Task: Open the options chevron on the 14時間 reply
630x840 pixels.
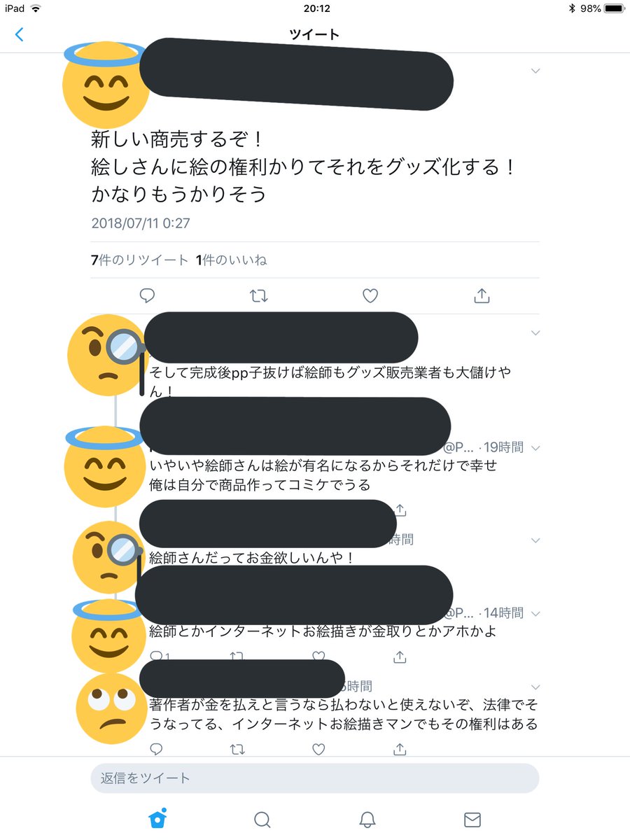Action: click(536, 613)
